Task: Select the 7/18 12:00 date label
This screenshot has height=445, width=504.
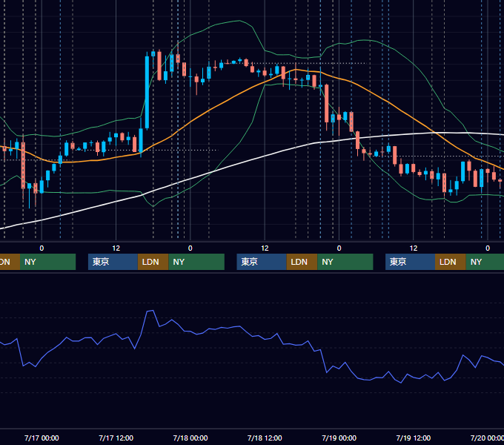Action: pos(265,438)
